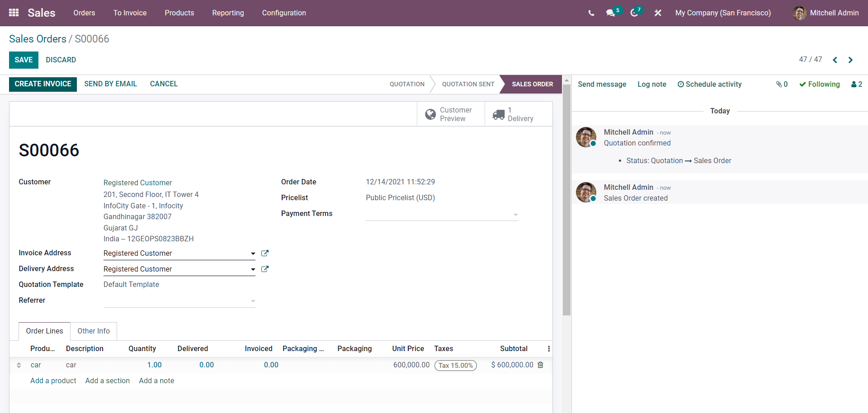Expand the Referrer dropdown

(x=253, y=301)
